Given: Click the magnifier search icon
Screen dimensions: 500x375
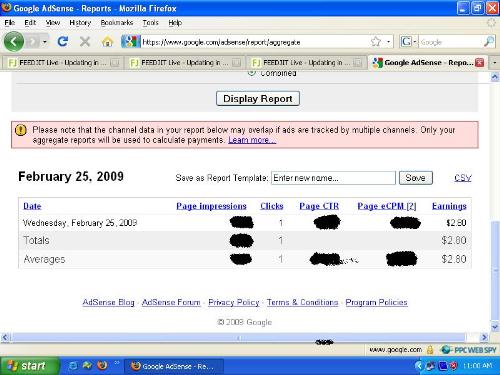Looking at the screenshot, I should 489,42.
